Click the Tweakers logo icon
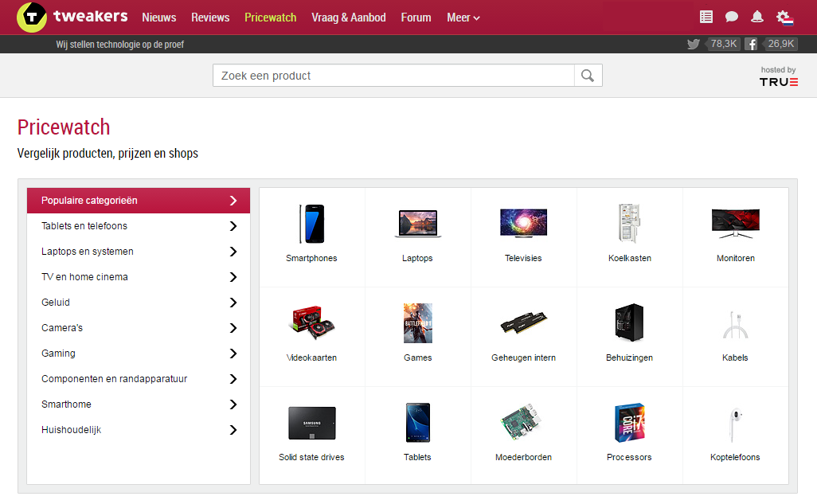817x504 pixels. (x=32, y=17)
